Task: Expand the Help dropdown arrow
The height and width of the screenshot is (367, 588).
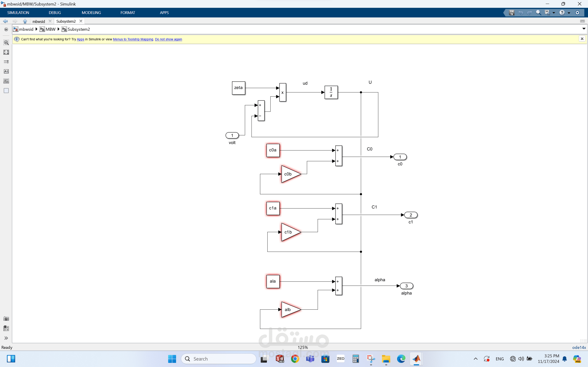Action: [x=569, y=13]
